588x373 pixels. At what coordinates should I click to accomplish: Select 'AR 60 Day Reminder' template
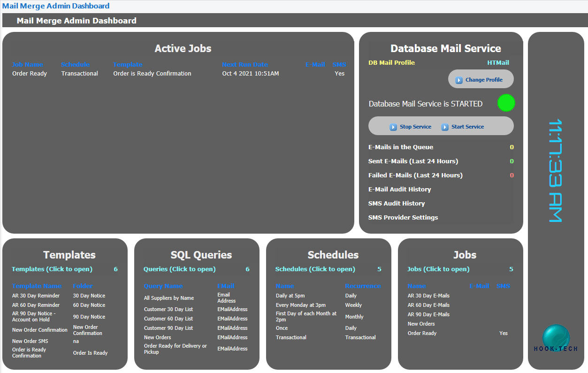(36, 305)
